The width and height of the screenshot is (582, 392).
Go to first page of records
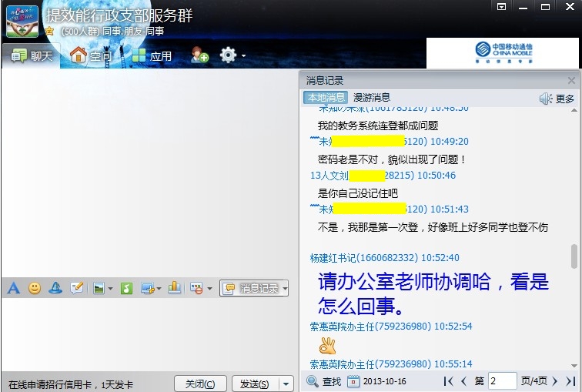pyautogui.click(x=448, y=381)
